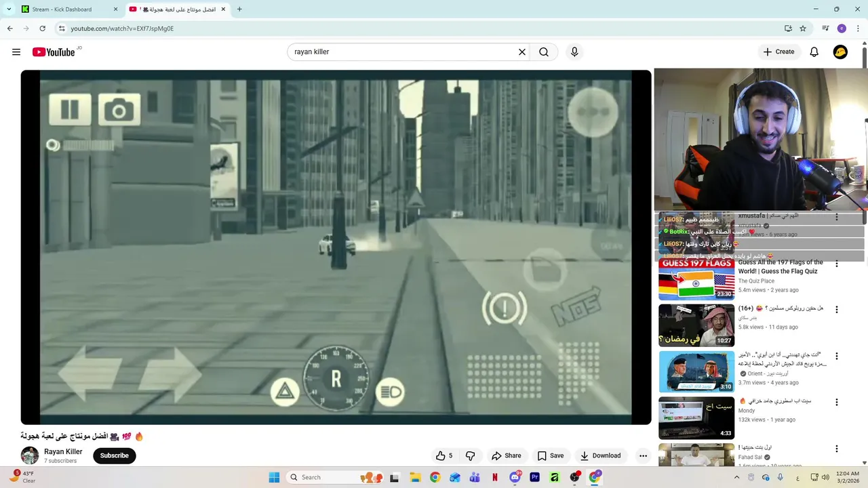Screen dimensions: 868x488
Task: Go to the YouTube home logo
Action: (x=54, y=52)
